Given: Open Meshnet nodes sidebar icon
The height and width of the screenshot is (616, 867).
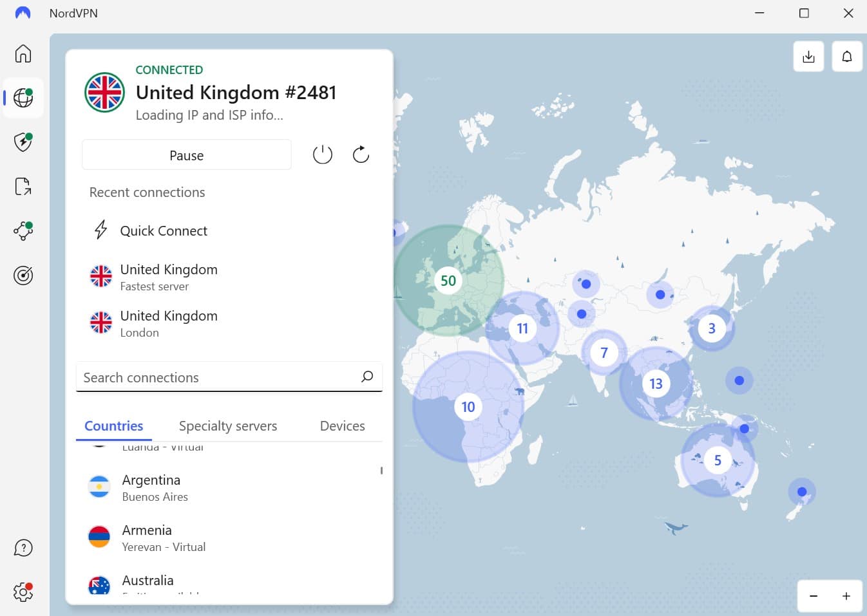Looking at the screenshot, I should 23,230.
